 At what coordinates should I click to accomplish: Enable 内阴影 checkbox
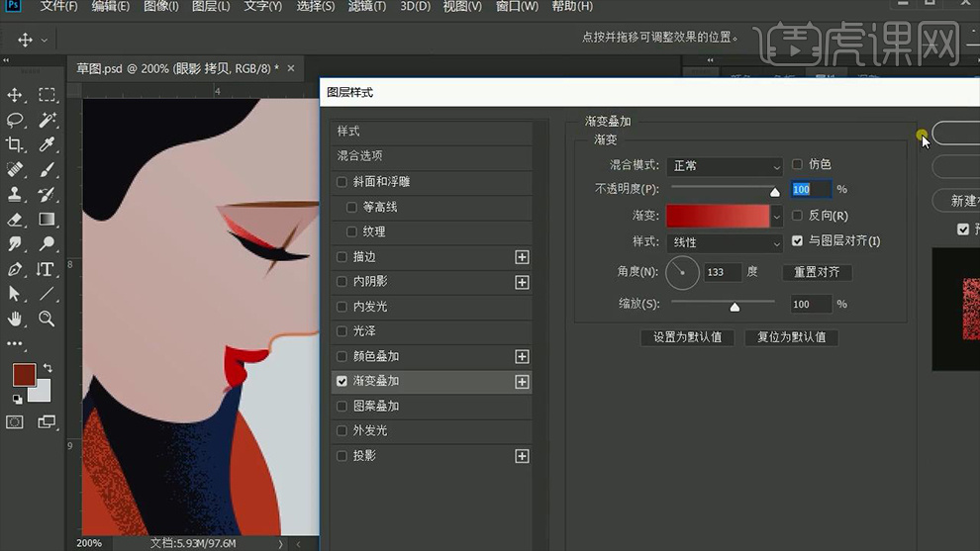point(342,282)
